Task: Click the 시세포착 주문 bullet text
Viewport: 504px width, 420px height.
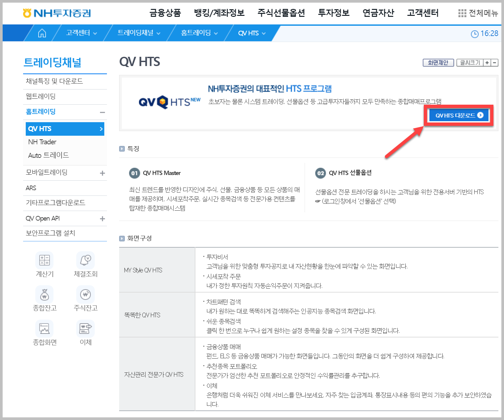Action: coord(223,276)
